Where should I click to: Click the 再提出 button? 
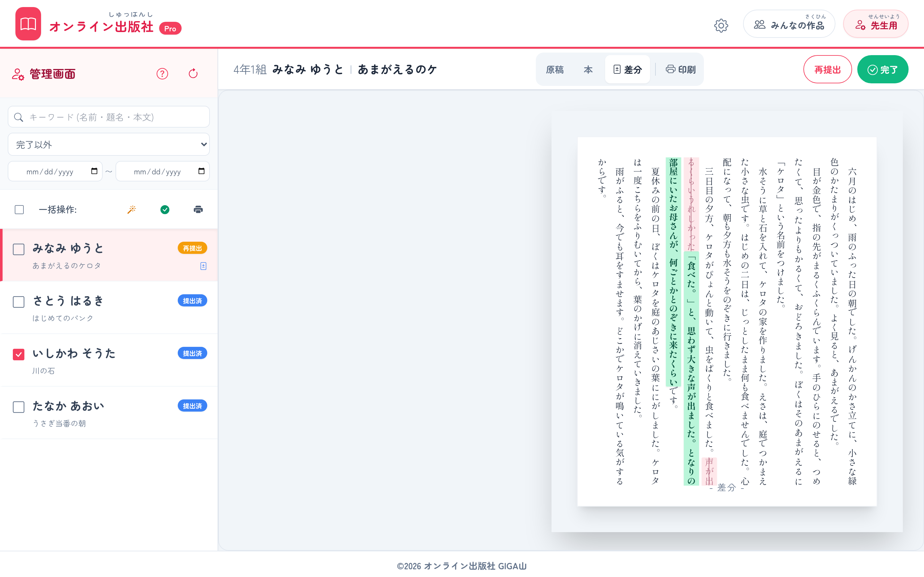coord(827,70)
